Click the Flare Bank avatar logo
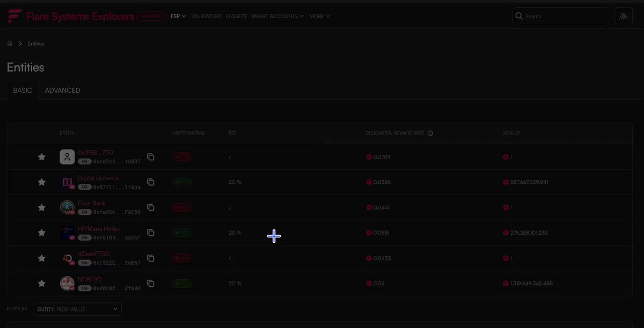The image size is (644, 328). click(x=67, y=207)
